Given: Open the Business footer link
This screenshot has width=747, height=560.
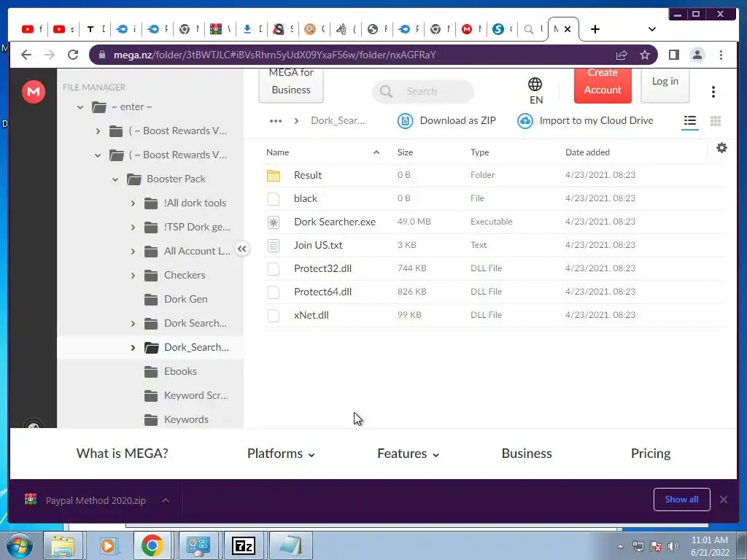Looking at the screenshot, I should click(527, 454).
